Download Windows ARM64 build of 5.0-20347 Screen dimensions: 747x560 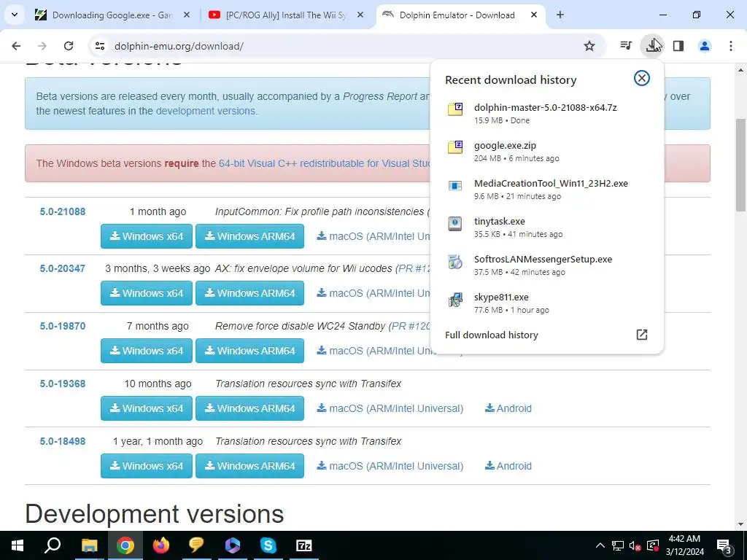pos(249,293)
